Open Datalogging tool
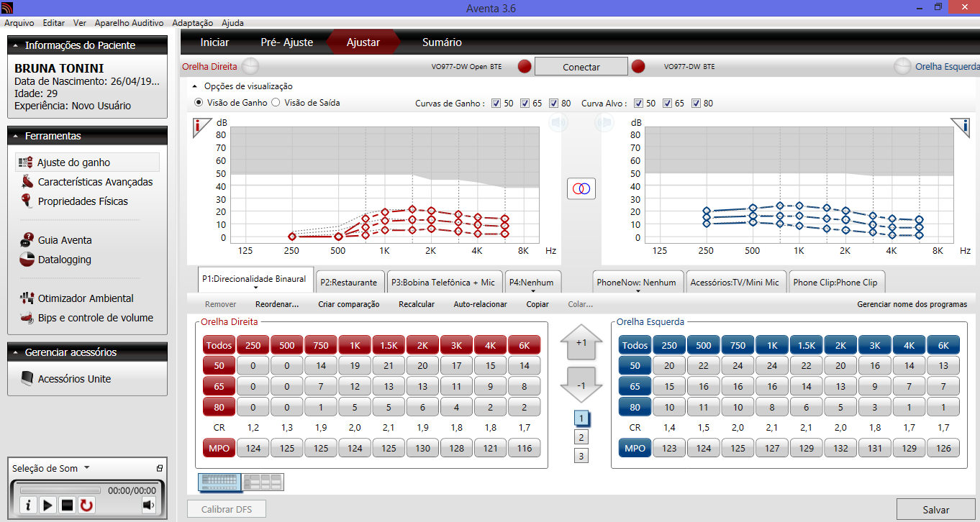Screen dimensions: 980x522 tap(55, 260)
